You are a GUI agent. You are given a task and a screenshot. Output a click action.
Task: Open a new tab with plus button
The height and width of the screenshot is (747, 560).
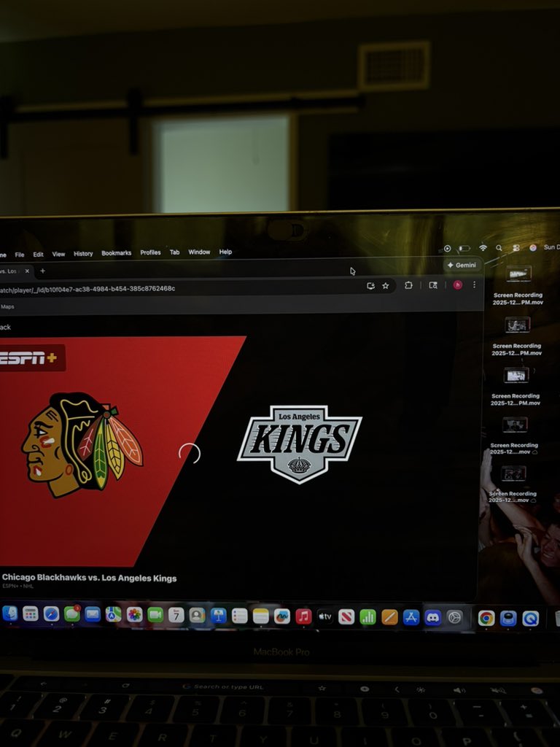42,271
